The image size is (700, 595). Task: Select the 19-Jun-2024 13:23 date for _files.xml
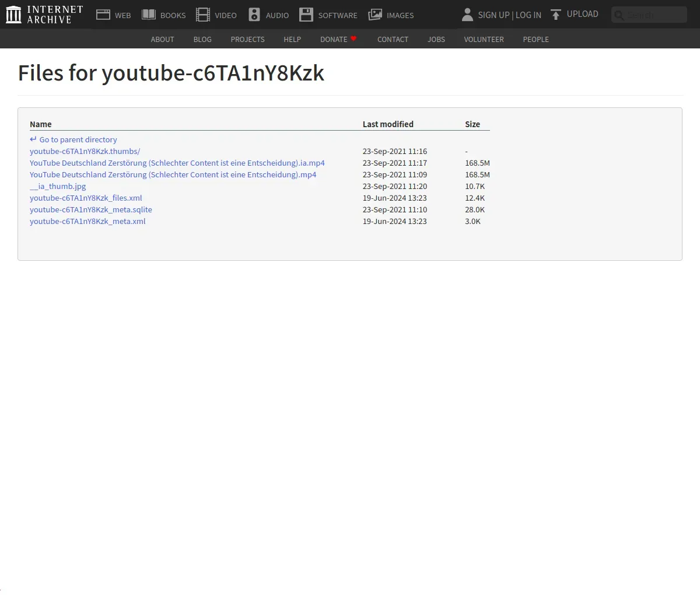[395, 198]
